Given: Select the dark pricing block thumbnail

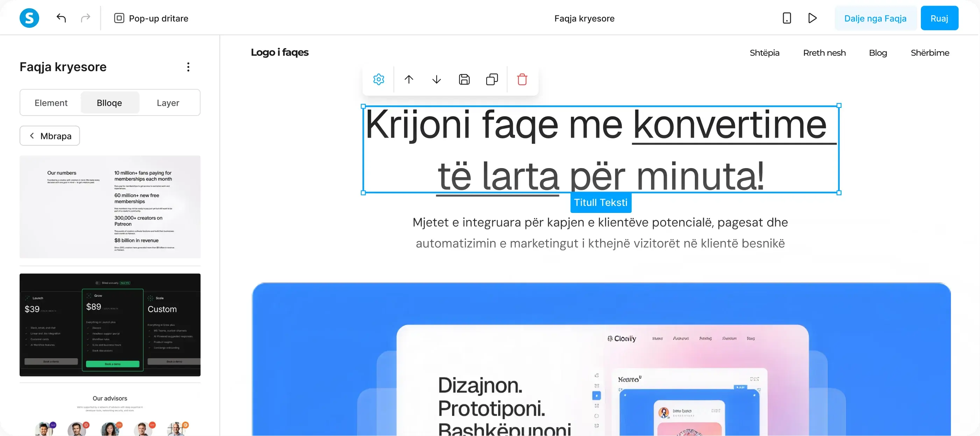Looking at the screenshot, I should point(110,325).
